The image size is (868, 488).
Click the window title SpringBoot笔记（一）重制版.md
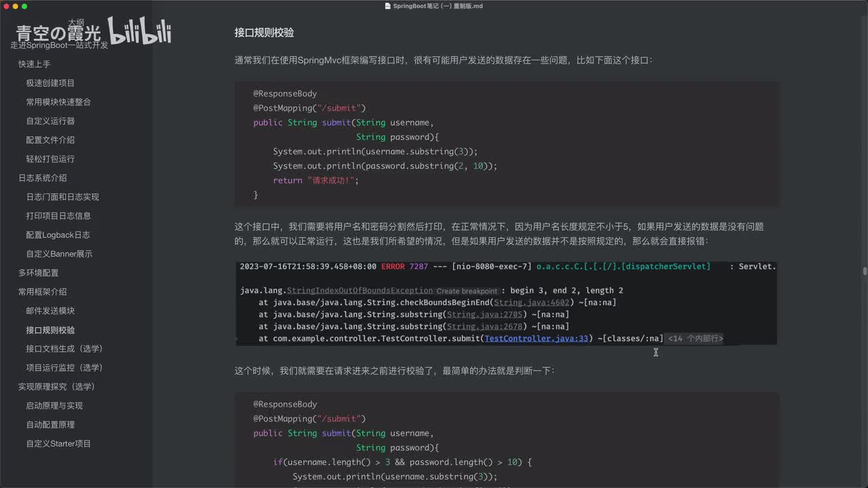(438, 6)
